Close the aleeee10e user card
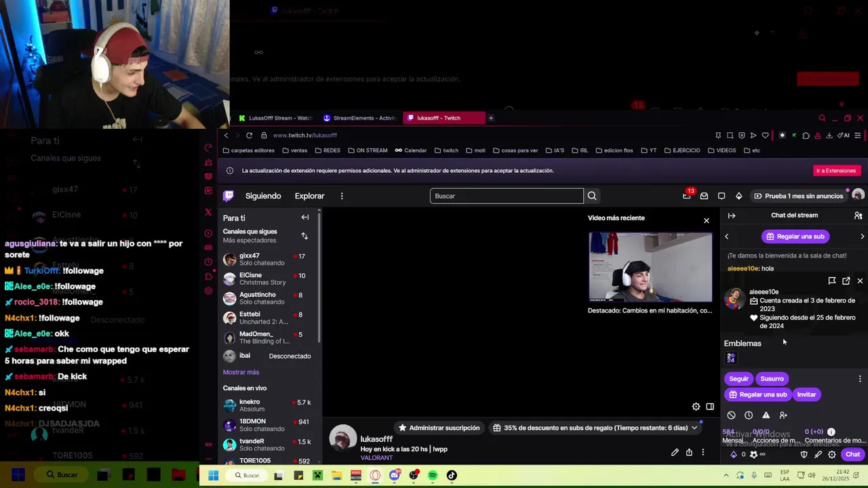868x488 pixels. click(x=860, y=281)
